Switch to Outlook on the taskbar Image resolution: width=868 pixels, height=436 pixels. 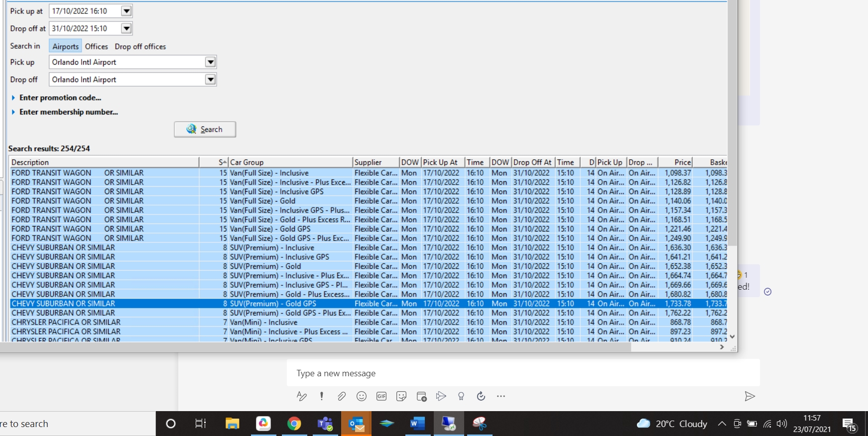tap(356, 424)
